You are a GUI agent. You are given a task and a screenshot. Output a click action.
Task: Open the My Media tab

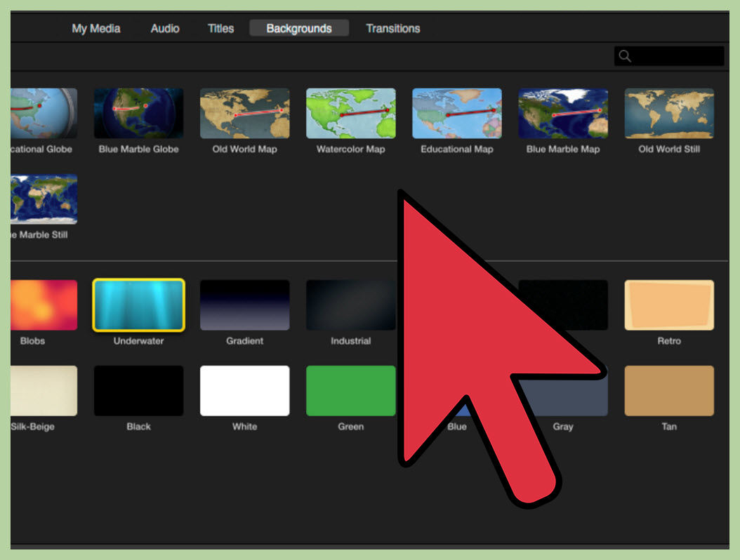(x=95, y=29)
